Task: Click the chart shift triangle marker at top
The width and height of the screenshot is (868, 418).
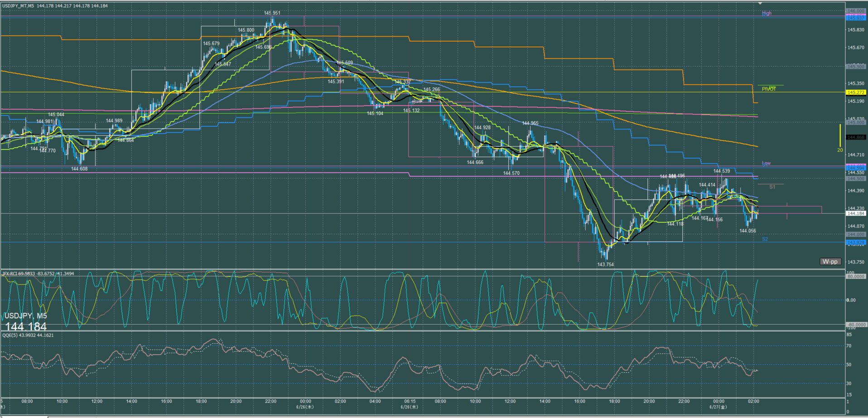Action: click(x=760, y=4)
